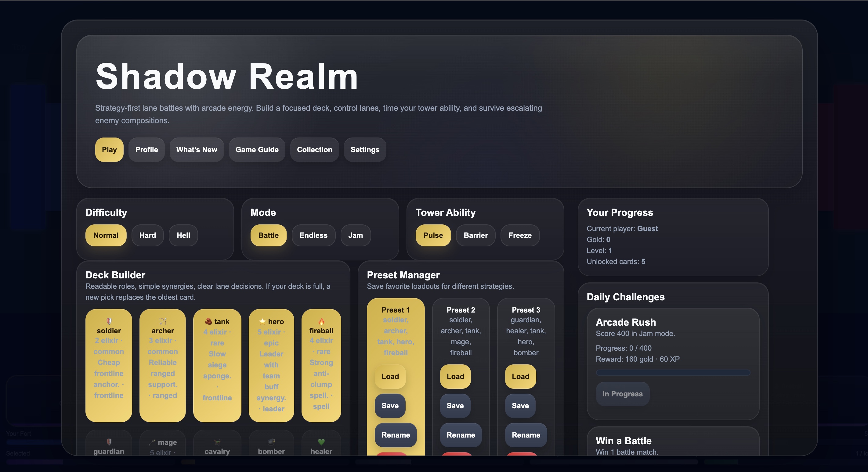Set difficulty to Hard
This screenshot has height=472, width=868.
148,235
